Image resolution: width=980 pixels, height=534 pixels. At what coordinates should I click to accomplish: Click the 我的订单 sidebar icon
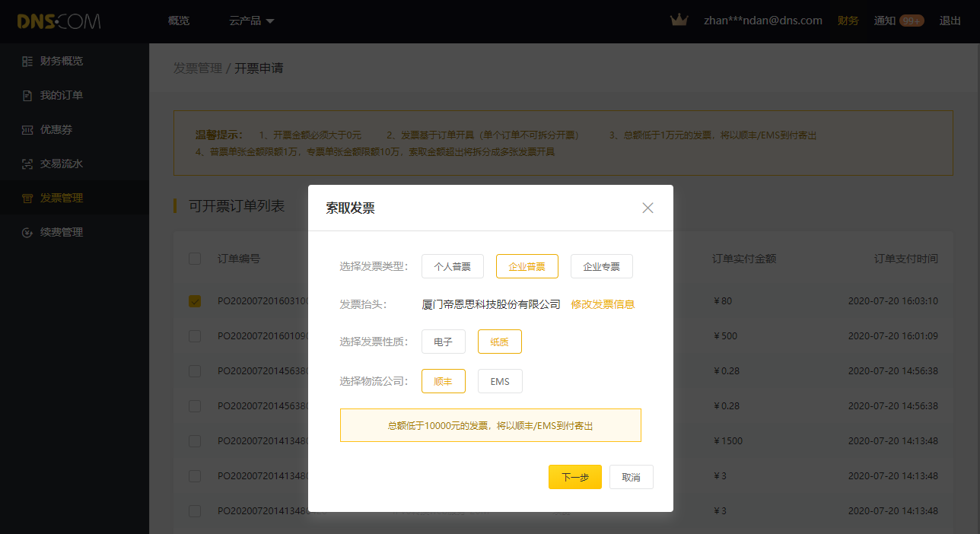click(x=27, y=96)
